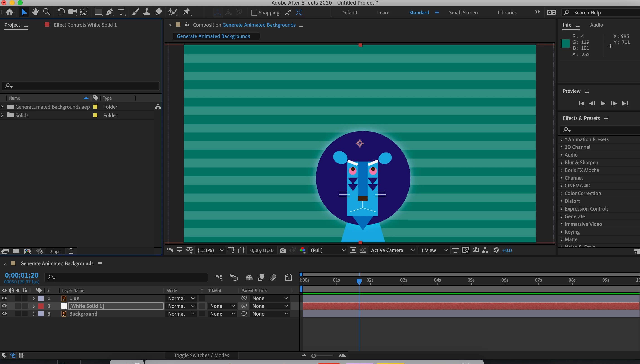Select the Hand tool
The image size is (640, 364).
tap(35, 12)
